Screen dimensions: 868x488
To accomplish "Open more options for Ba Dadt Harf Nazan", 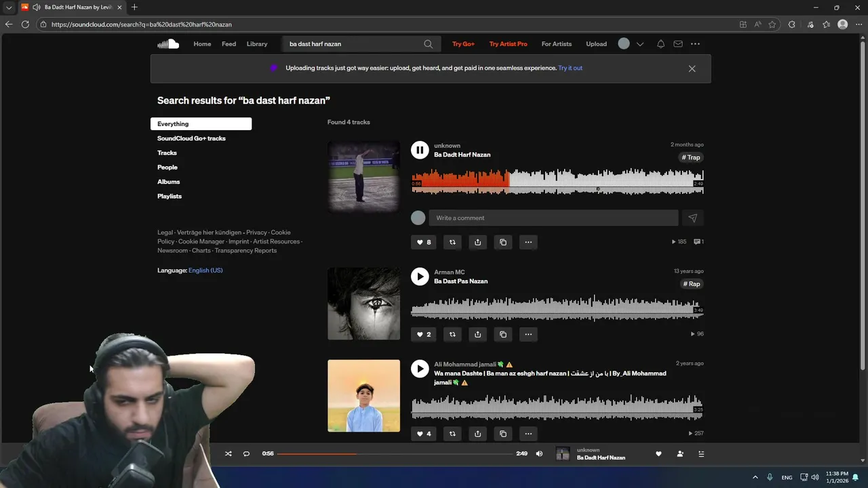I will point(528,242).
